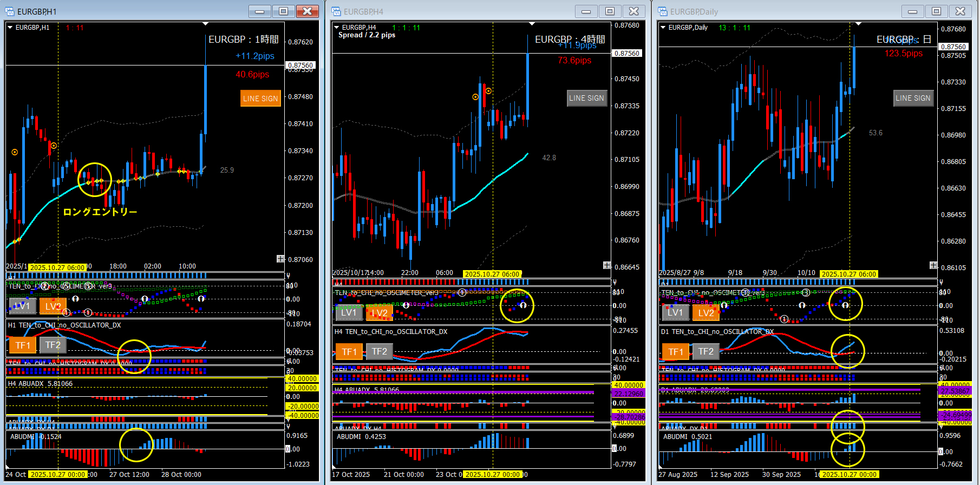This screenshot has height=485, width=980.
Task: Click the 'H4 TEN_to_CHI_no_OSCILLATOR_DX' indicator label
Action: [391, 332]
